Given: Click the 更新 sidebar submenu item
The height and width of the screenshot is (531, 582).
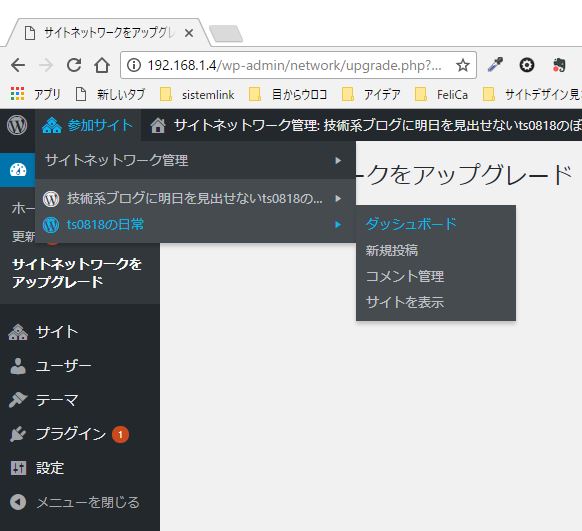Looking at the screenshot, I should point(23,236).
